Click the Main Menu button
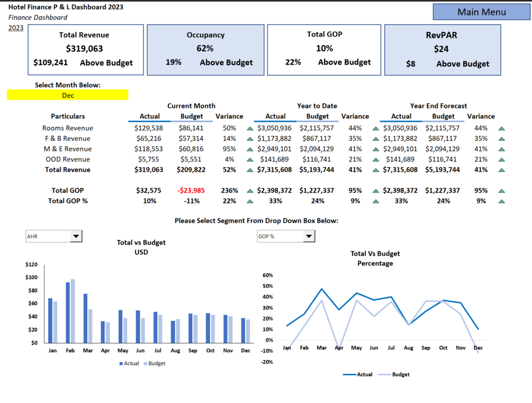 click(x=481, y=12)
